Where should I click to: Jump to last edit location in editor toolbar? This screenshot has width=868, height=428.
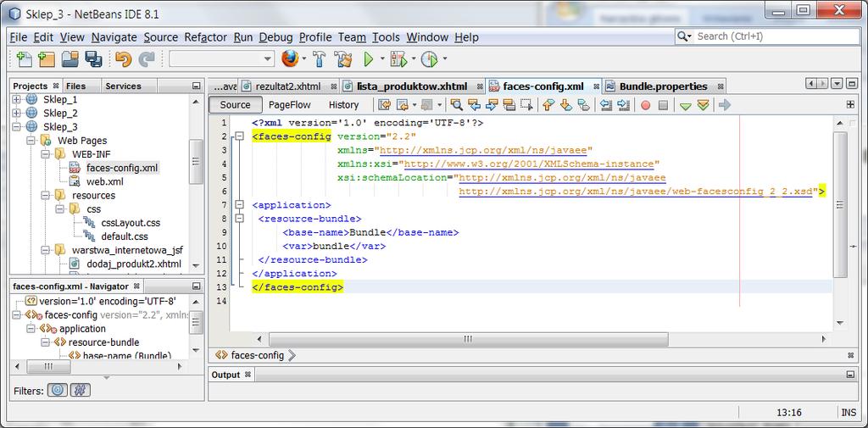click(384, 104)
